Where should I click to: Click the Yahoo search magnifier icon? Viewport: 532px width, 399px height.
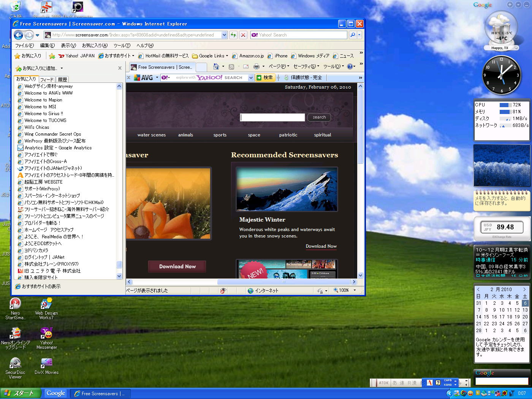(x=352, y=35)
